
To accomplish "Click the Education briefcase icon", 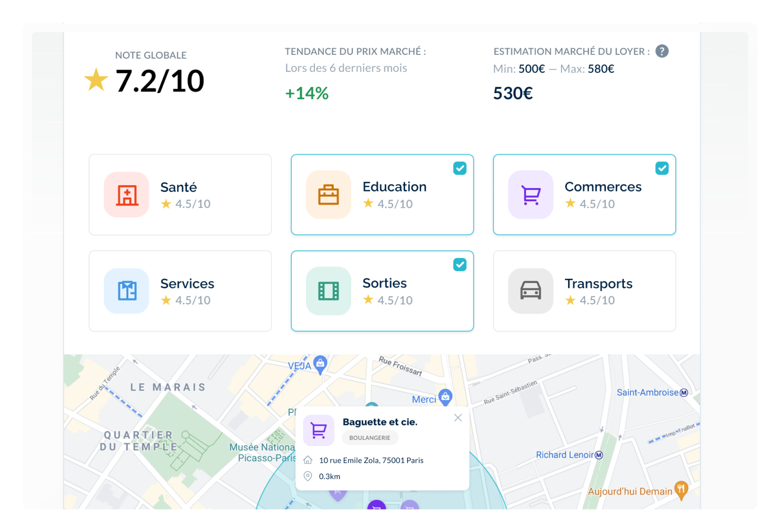I will pyautogui.click(x=328, y=195).
